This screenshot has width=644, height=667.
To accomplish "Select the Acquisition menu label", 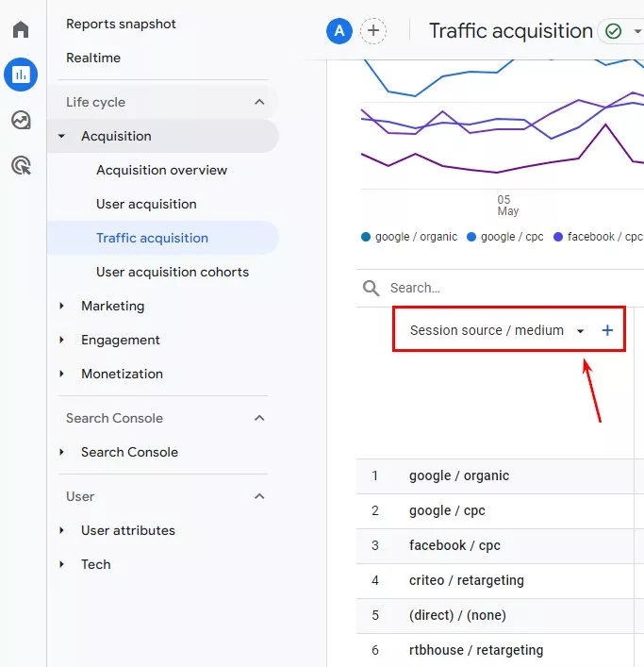I will [x=116, y=136].
